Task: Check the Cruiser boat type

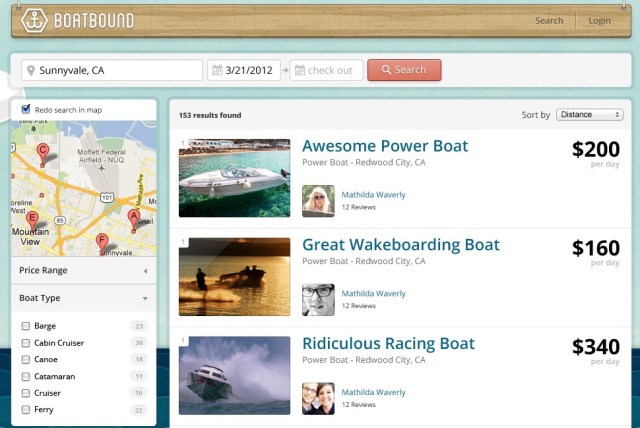Action: [x=26, y=393]
